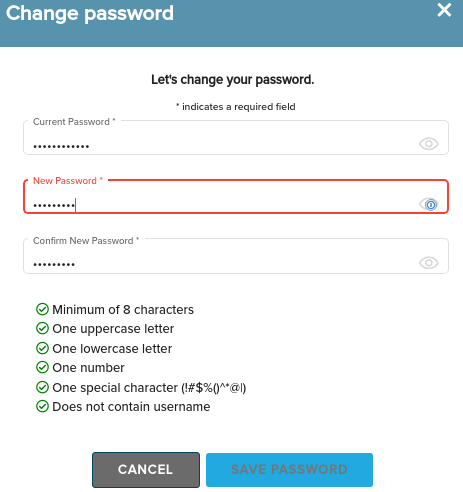This screenshot has height=492, width=463.
Task: Click the checkmark beside One special character
Action: point(42,387)
